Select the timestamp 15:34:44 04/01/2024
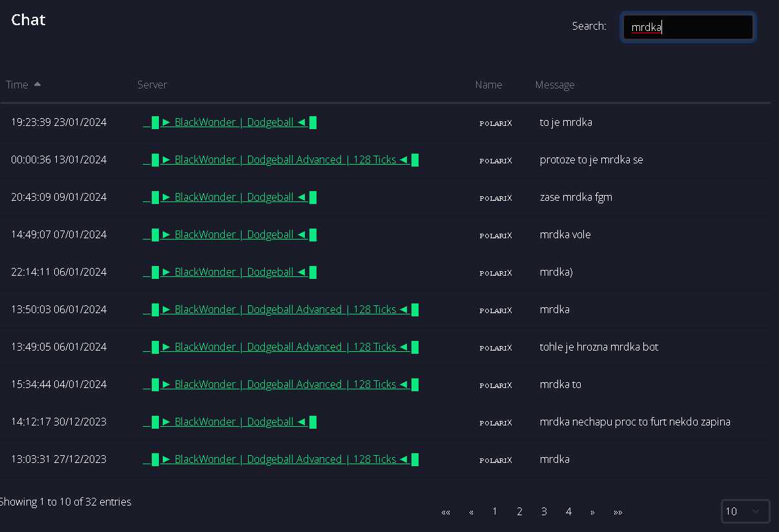 [59, 384]
